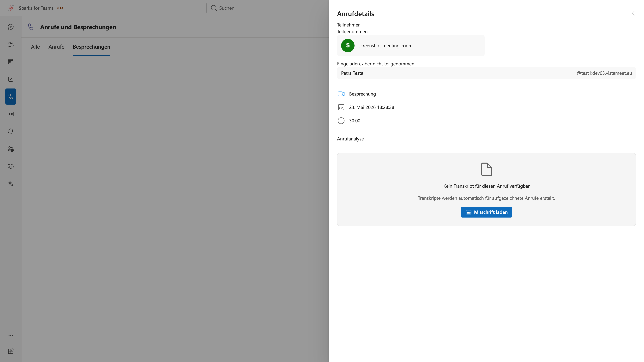Collapse Anrufdetails panel with chevron
The height and width of the screenshot is (362, 644).
coord(633,13)
